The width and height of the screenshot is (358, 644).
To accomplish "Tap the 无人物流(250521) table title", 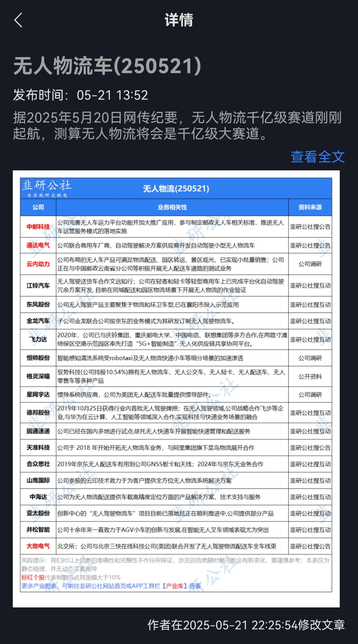I will [x=176, y=189].
